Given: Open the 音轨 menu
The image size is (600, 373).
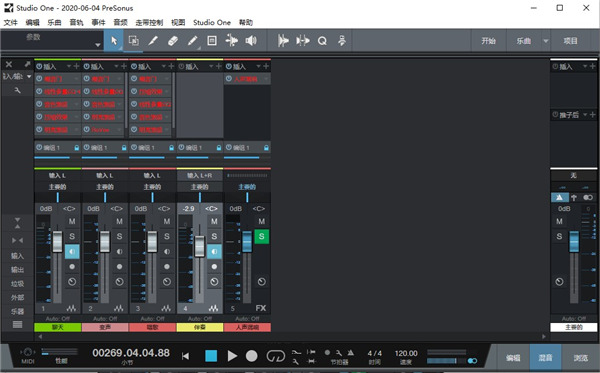Looking at the screenshot, I should pyautogui.click(x=76, y=23).
